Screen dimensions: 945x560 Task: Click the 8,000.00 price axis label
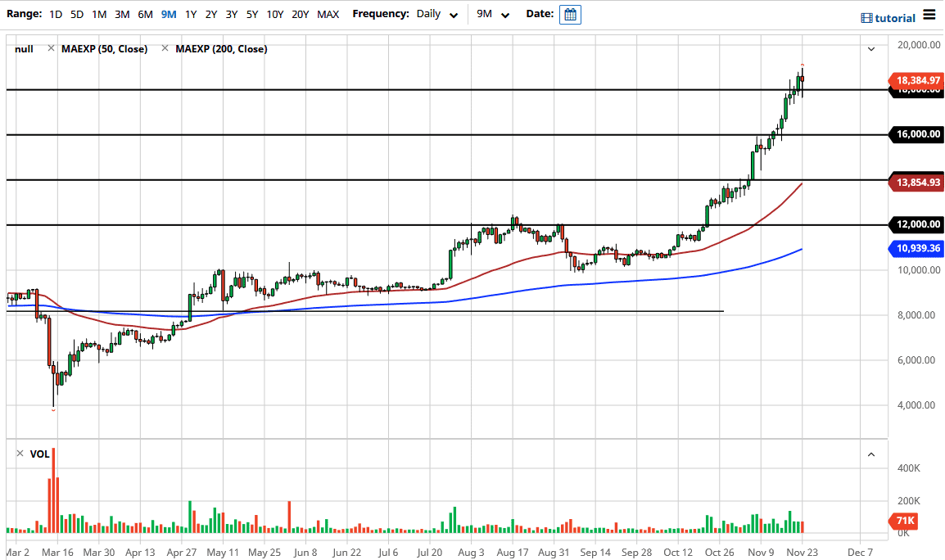pyautogui.click(x=916, y=314)
